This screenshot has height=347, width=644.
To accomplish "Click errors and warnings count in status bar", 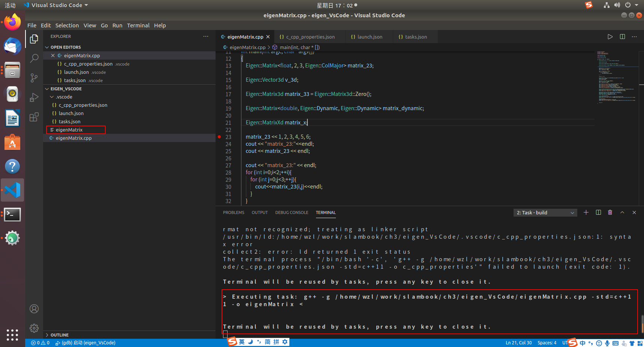I will point(40,343).
